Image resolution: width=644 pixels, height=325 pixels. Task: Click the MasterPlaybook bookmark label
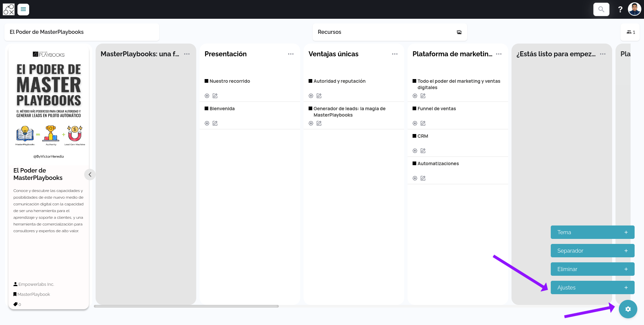pos(34,294)
